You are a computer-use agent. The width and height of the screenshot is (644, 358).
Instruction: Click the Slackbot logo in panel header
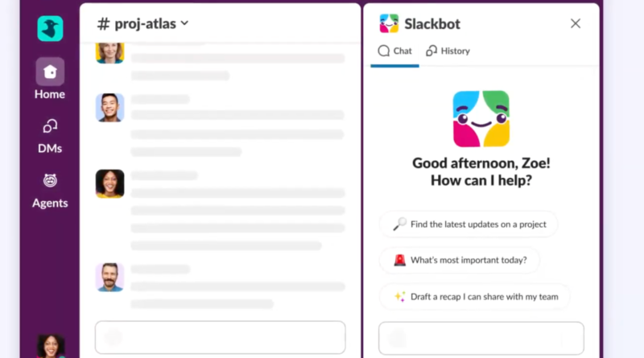tap(389, 23)
